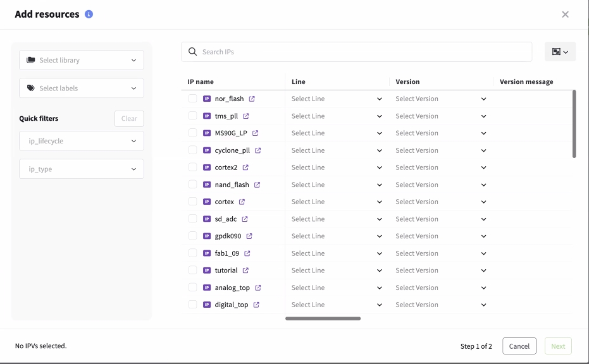Click the view options icon next to search
The width and height of the screenshot is (589, 364).
click(560, 52)
